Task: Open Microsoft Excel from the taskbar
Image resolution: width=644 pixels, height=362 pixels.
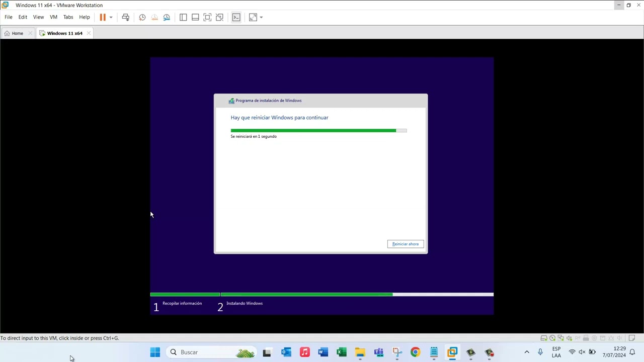Action: 342,352
